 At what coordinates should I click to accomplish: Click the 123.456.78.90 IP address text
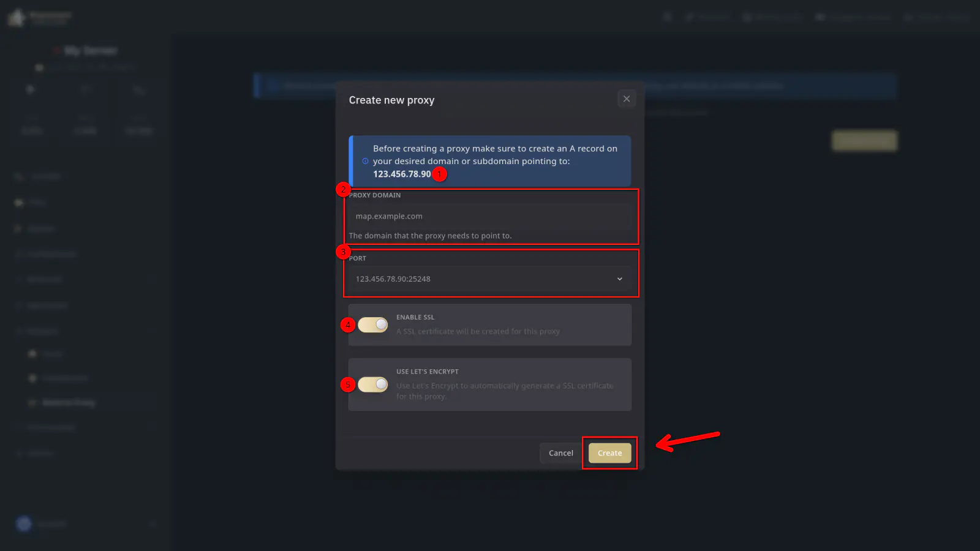(x=402, y=174)
